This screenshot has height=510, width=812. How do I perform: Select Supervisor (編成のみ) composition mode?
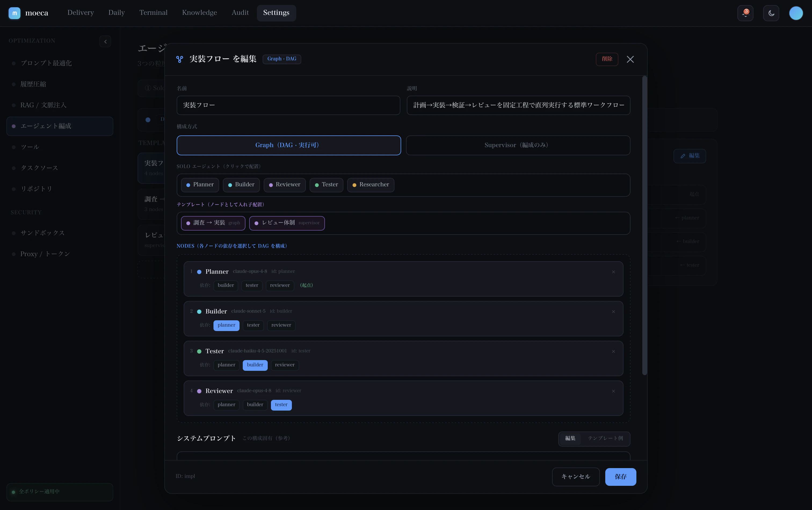point(518,145)
